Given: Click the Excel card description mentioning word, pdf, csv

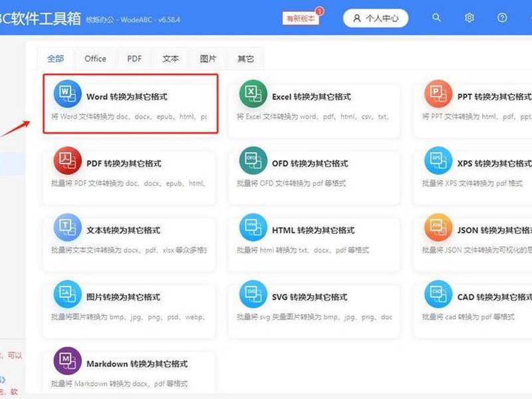Looking at the screenshot, I should [313, 117].
